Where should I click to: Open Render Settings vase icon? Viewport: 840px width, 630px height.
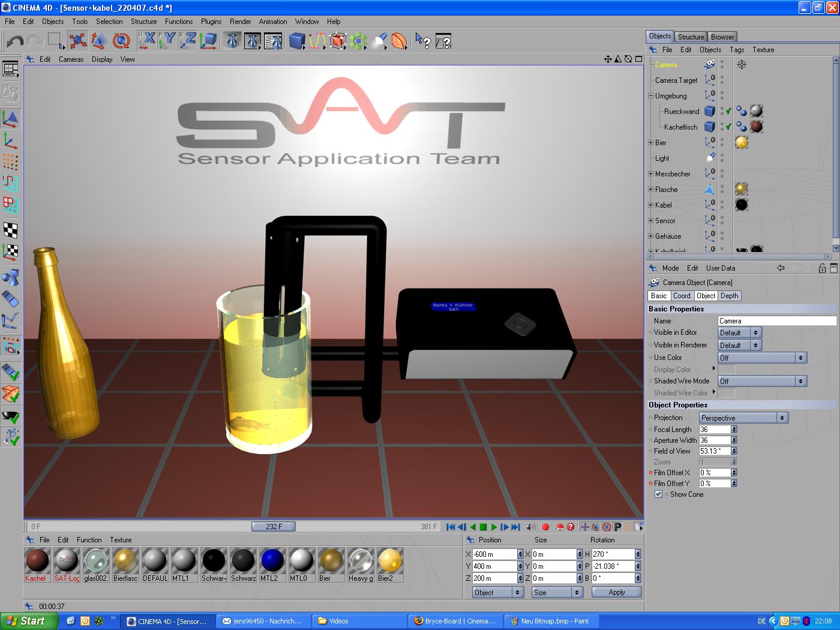click(273, 41)
